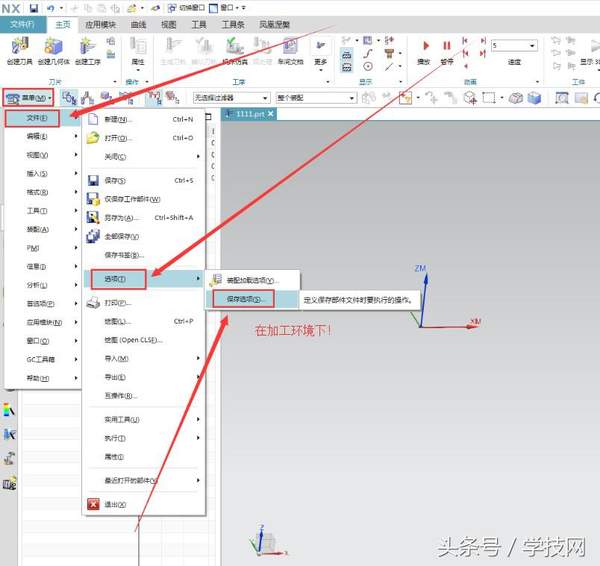Open the File (文件) ribbon tab
The height and width of the screenshot is (566, 600).
point(23,24)
